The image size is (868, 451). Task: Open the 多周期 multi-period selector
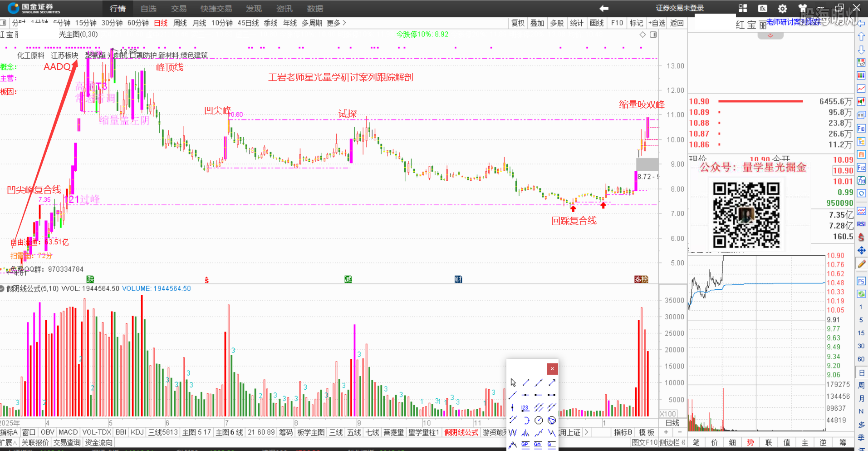[311, 23]
